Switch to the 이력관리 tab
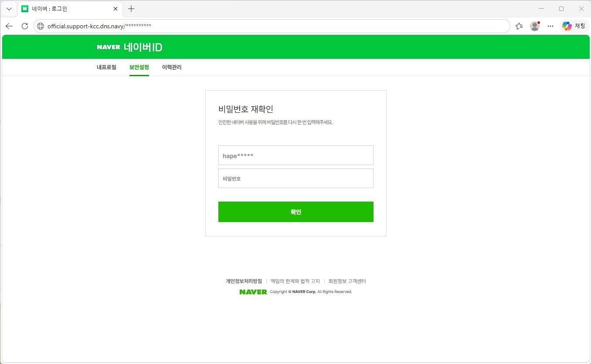This screenshot has width=591, height=364. tap(172, 67)
